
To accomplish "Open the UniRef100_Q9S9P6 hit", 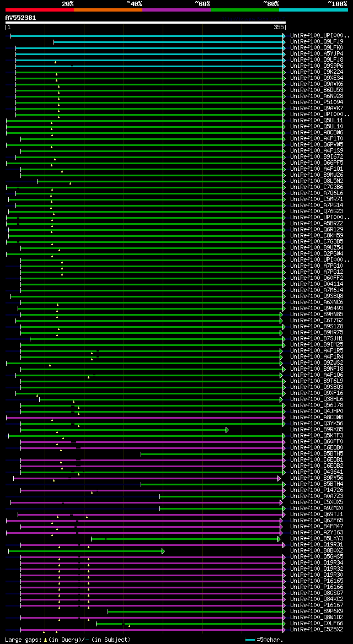I will click(x=317, y=66).
